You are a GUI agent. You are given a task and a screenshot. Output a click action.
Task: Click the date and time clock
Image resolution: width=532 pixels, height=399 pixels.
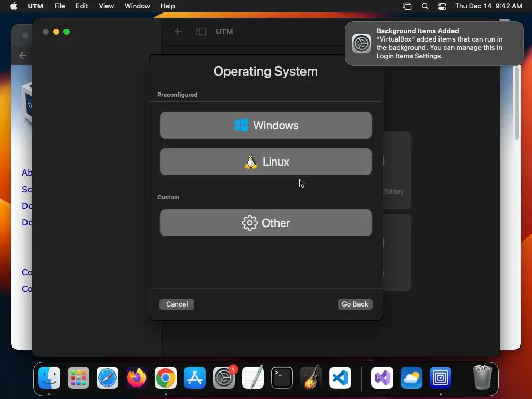tap(488, 6)
